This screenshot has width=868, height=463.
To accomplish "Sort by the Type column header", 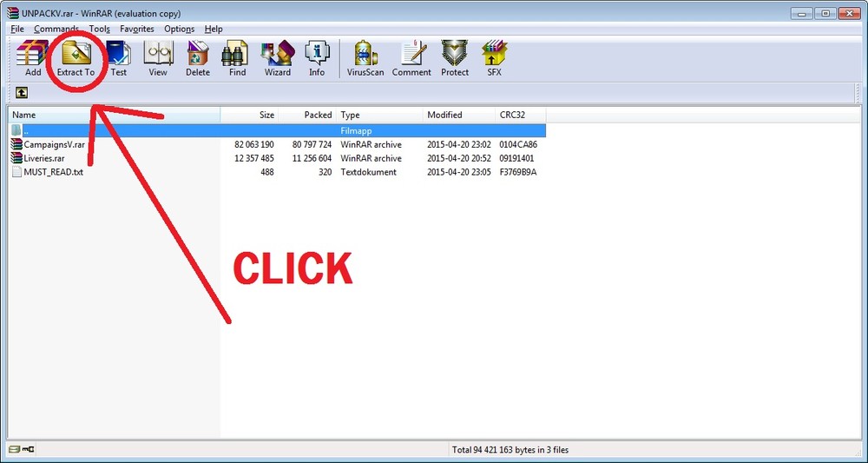I will pos(379,116).
